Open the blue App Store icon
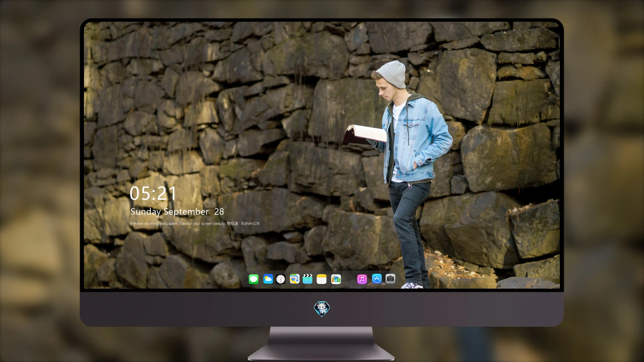Viewport: 644px width, 362px height. click(377, 279)
